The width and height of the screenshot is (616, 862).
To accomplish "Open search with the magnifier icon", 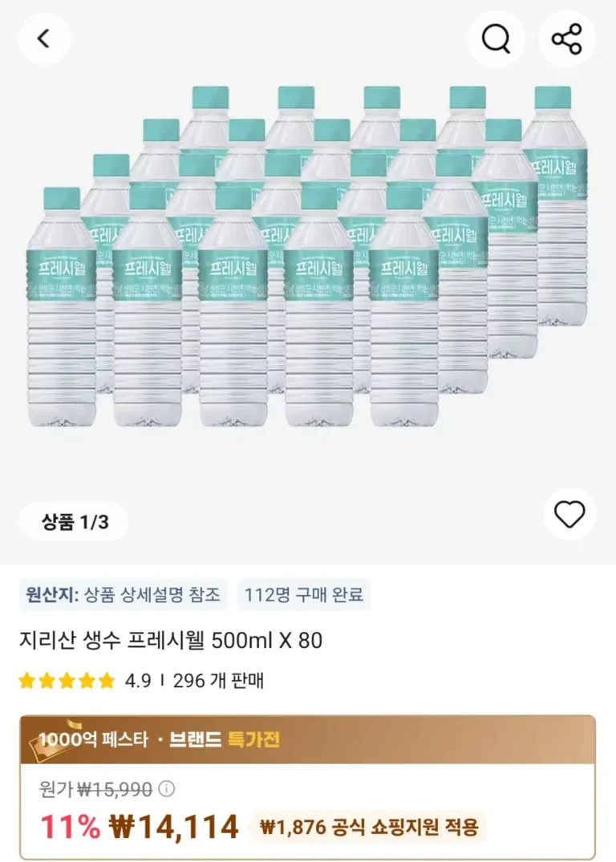I will (x=497, y=38).
